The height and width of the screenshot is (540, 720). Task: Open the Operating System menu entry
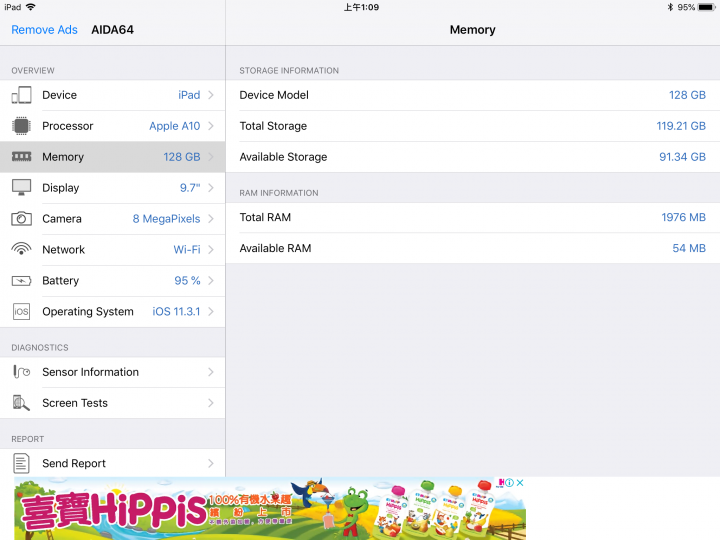pyautogui.click(x=112, y=311)
